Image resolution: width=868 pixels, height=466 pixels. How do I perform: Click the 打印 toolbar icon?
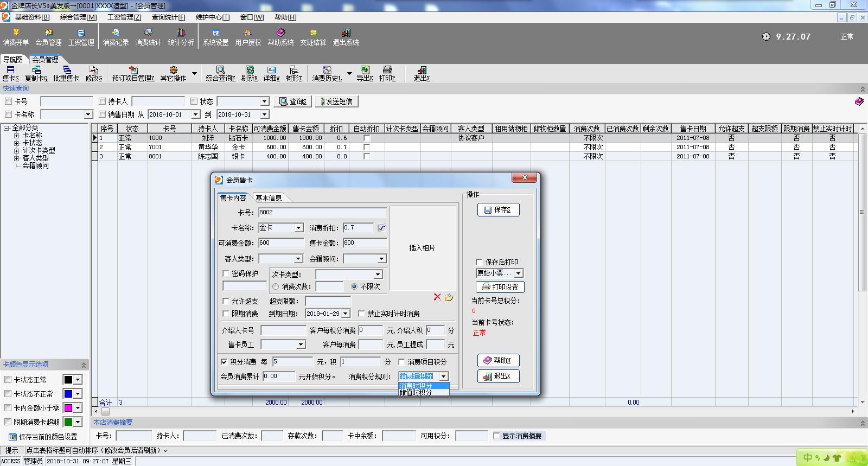point(387,74)
